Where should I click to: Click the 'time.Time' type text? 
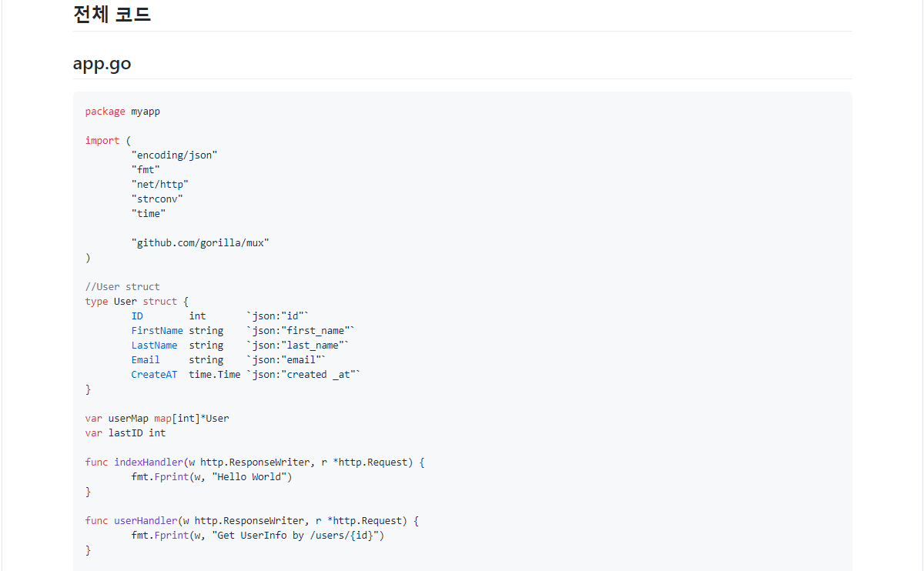point(215,375)
